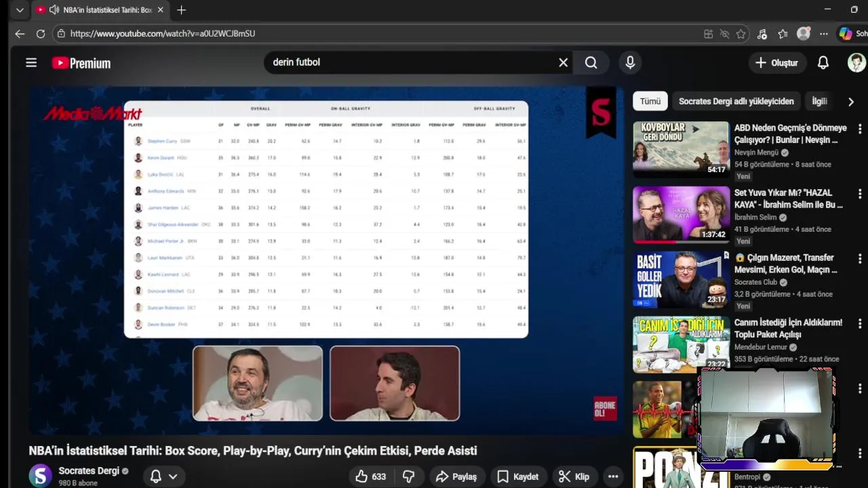This screenshot has height=488, width=868.
Task: Open browser settings and more menu
Action: pyautogui.click(x=824, y=34)
